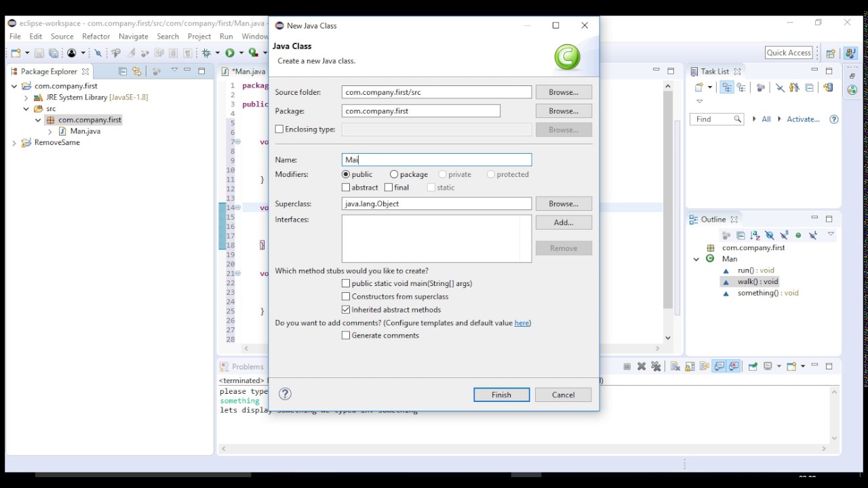Open the Edit menu

[x=36, y=37]
